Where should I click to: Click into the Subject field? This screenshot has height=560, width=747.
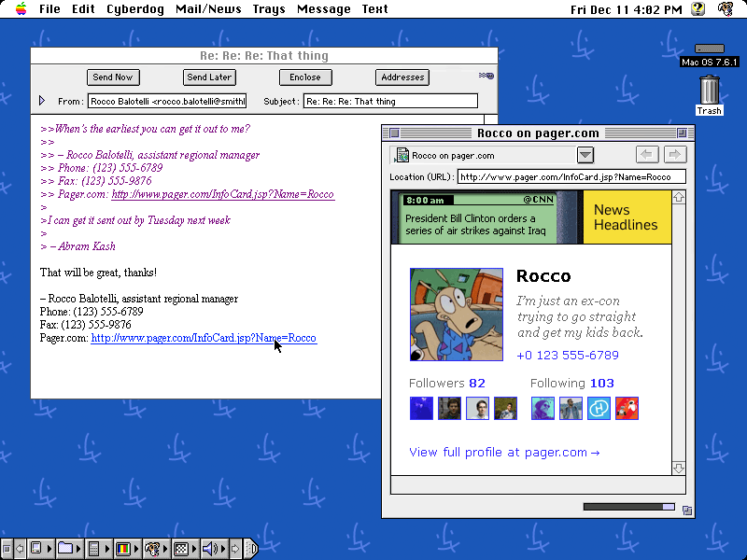pos(390,101)
